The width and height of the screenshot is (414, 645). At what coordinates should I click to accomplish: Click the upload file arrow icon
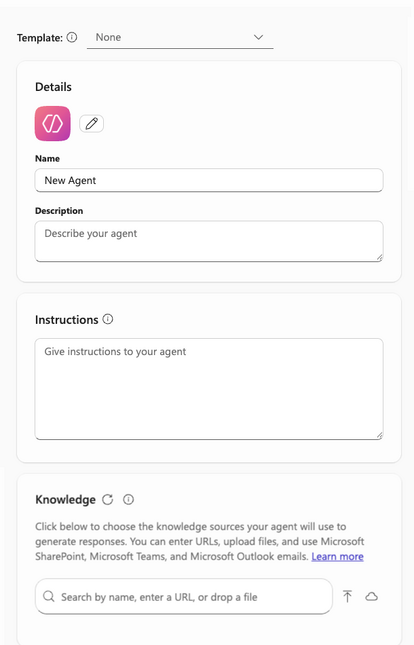click(347, 596)
